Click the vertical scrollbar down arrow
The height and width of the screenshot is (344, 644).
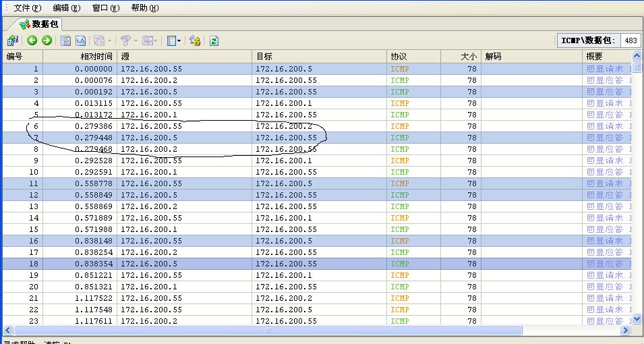click(x=637, y=319)
